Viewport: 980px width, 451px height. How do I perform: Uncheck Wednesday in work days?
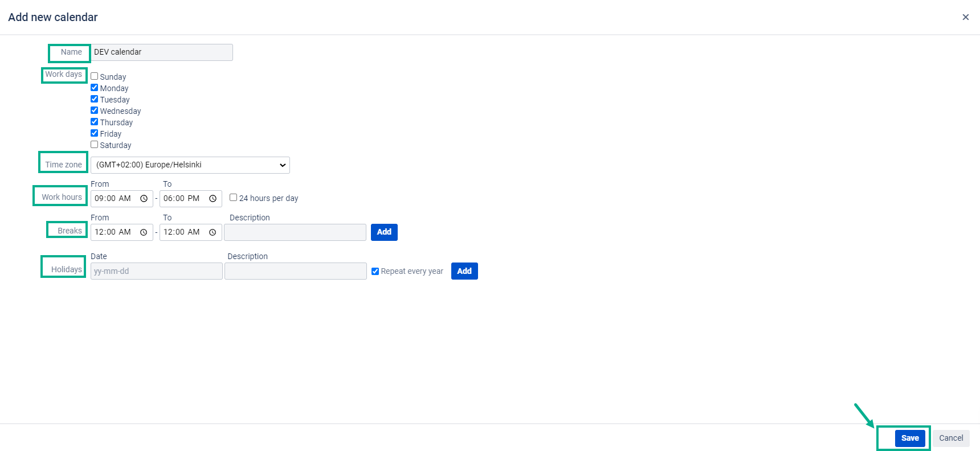point(95,110)
